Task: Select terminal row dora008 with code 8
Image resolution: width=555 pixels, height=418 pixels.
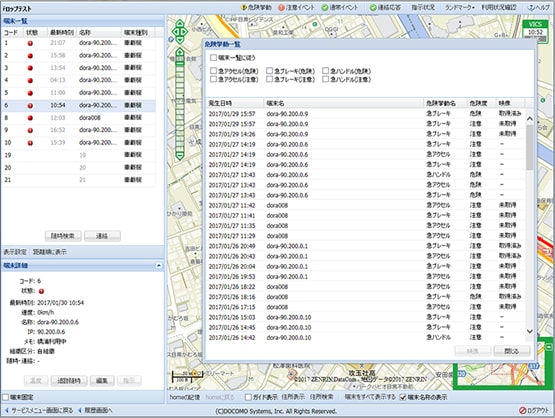Action: click(x=78, y=118)
